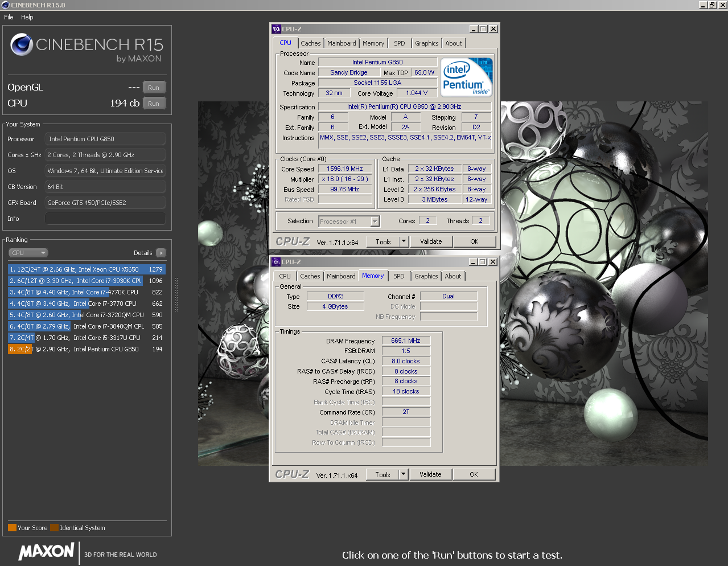Click the bottom CPU-Z window title icon
This screenshot has width=728, height=566.
(x=277, y=262)
